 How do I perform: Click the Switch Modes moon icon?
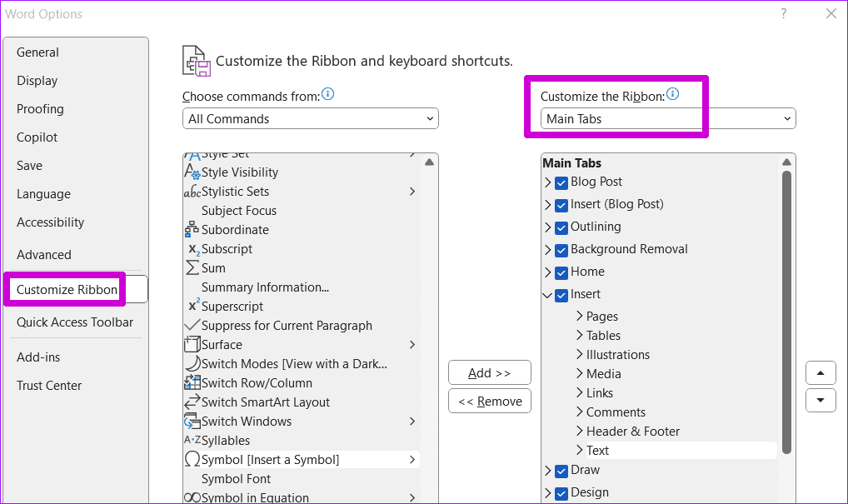[192, 363]
